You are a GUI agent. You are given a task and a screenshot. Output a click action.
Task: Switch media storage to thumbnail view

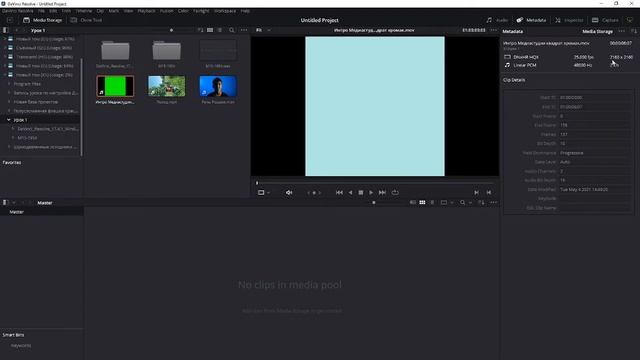tap(210, 30)
